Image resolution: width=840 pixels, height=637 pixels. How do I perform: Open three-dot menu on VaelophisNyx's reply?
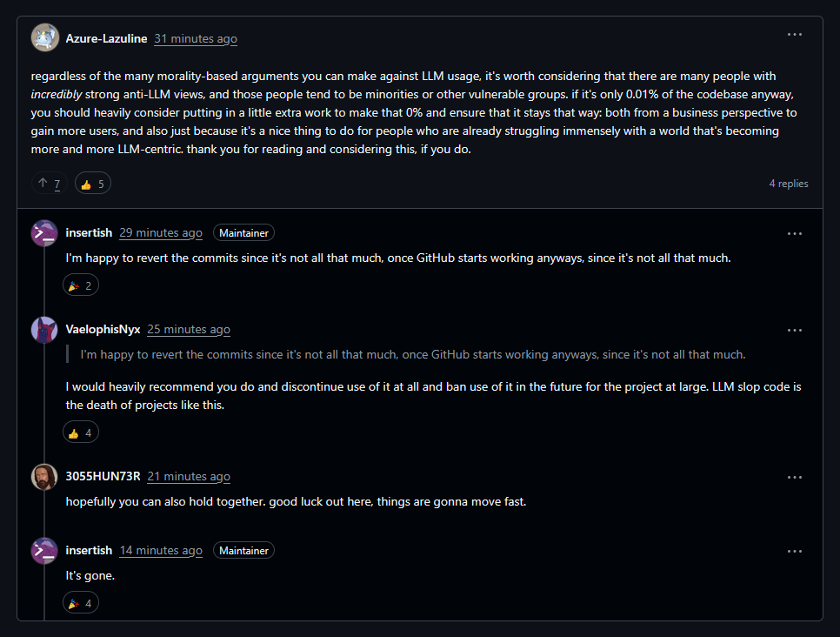[x=794, y=330]
